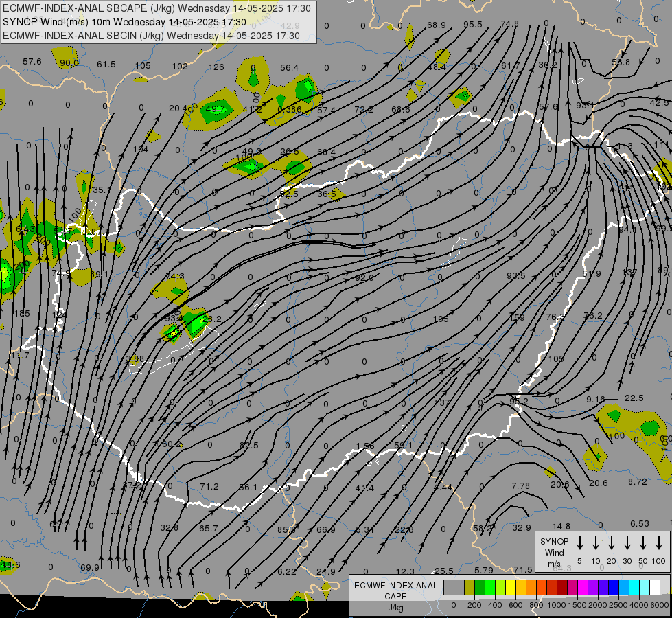Select the lime yellow-green CAPE swatch
Viewport: 672px width, 618px height.
click(x=500, y=588)
